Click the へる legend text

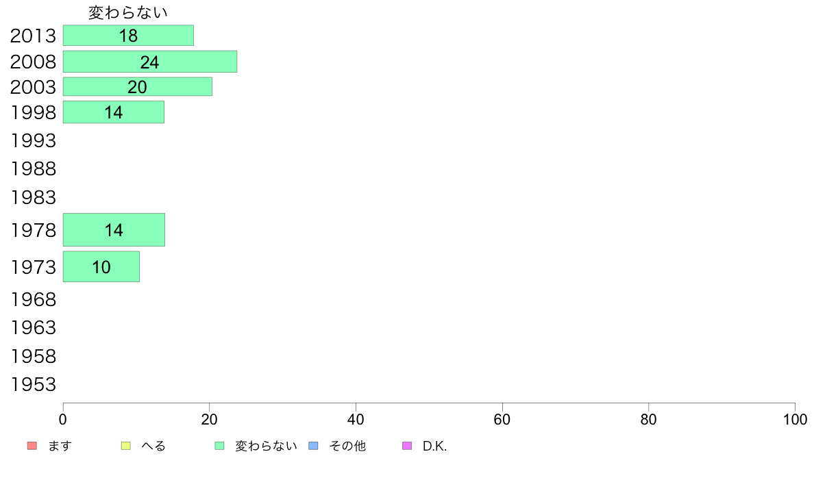(x=153, y=446)
